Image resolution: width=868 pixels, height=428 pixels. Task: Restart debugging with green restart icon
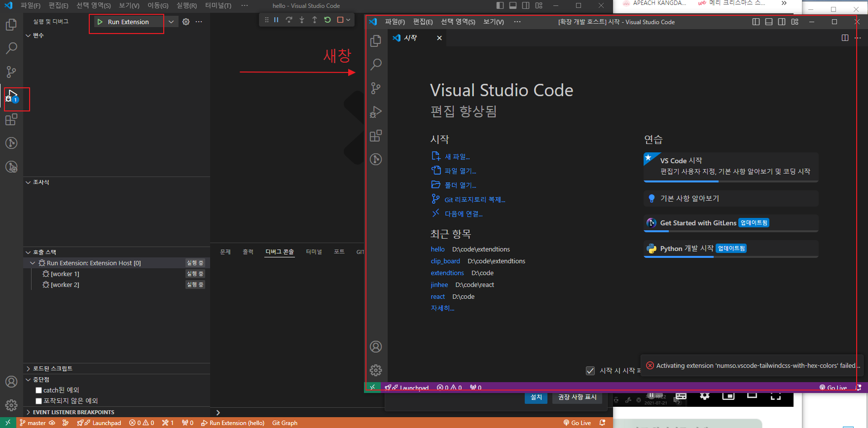point(327,20)
